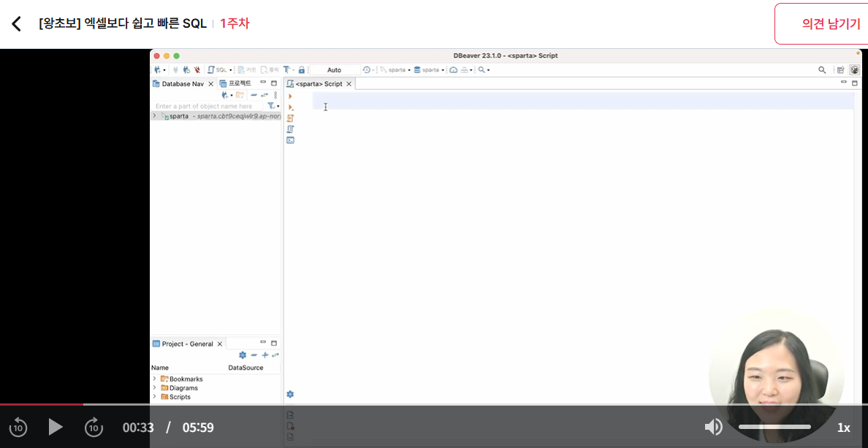
Task: Click the explain execution plan icon
Action: (x=291, y=129)
